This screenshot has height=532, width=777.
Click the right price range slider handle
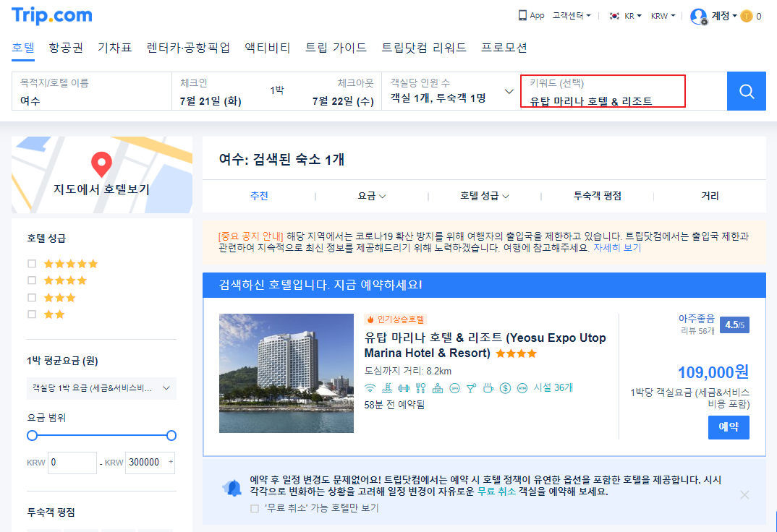click(171, 435)
